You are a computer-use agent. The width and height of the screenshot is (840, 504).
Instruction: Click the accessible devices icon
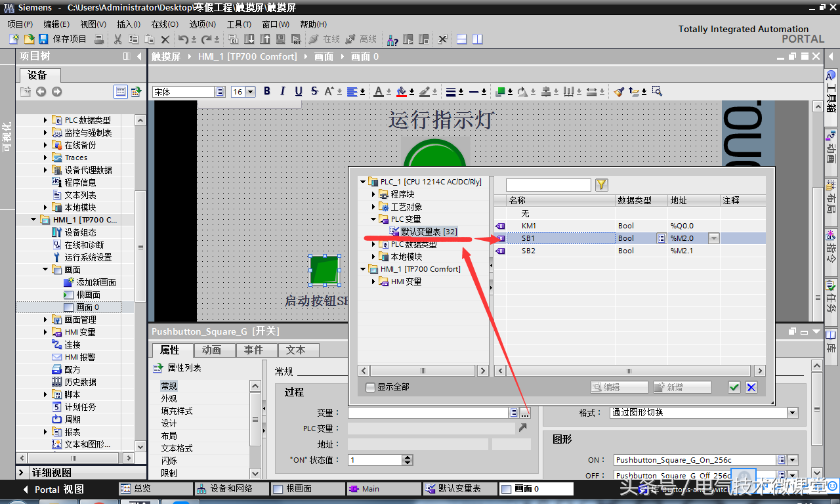click(x=392, y=39)
